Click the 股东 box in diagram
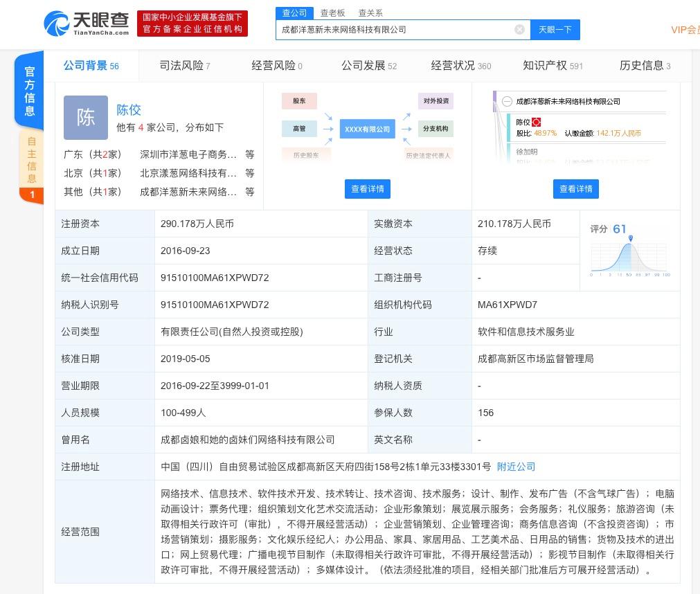Viewport: 700px width, 594px height. pos(299,101)
